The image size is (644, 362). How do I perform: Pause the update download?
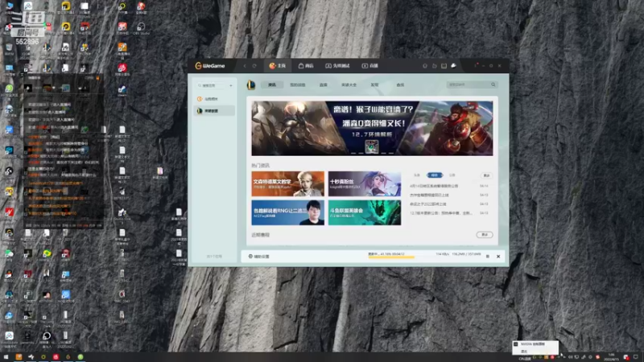pyautogui.click(x=488, y=257)
